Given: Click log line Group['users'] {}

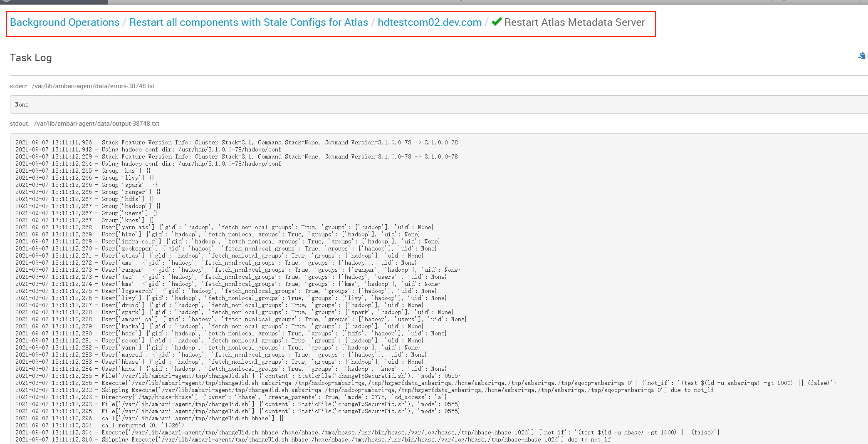Looking at the screenshot, I should click(x=86, y=213).
